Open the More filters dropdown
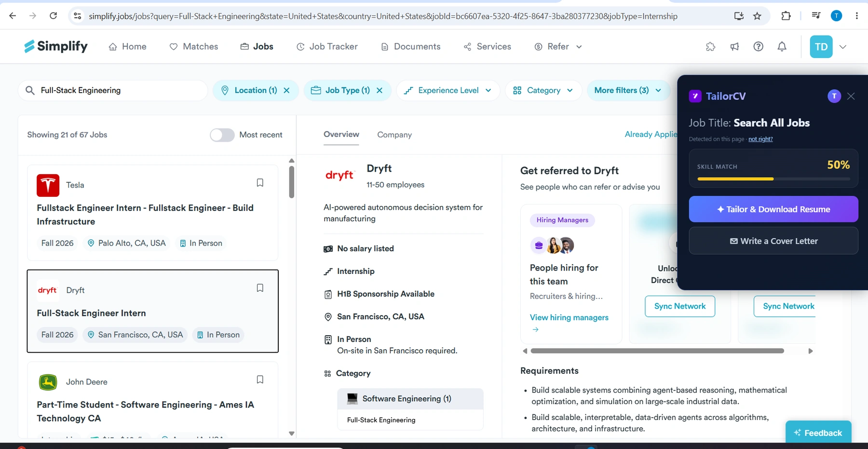The image size is (868, 449). [627, 90]
